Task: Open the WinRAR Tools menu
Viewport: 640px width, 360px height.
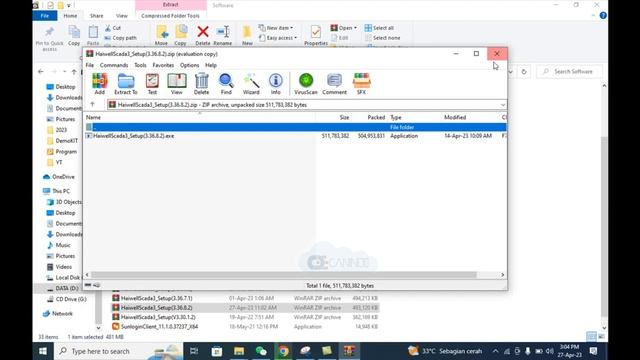Action: click(x=140, y=65)
